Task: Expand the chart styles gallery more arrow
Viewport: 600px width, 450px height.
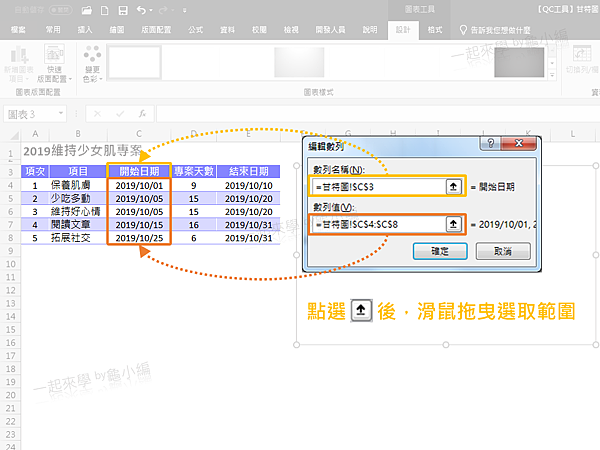Action: click(552, 75)
